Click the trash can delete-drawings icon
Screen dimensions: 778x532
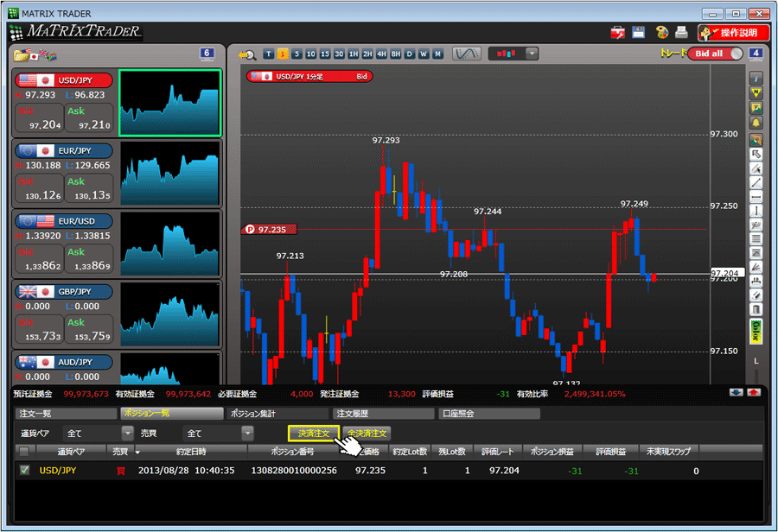(756, 310)
